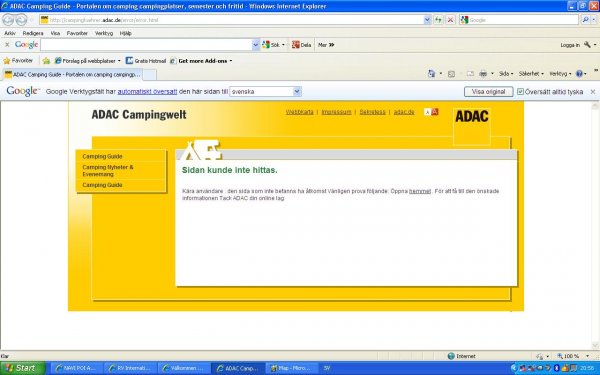
Task: Open the 100 % zoom level control
Action: click(572, 356)
